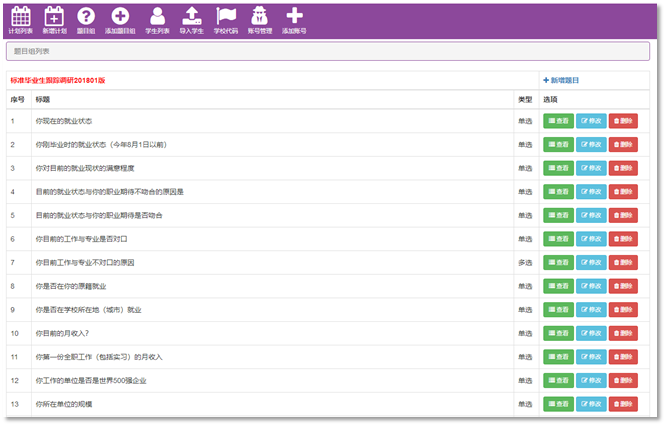Click 修改 for question 12 世界500强企业

(x=591, y=380)
